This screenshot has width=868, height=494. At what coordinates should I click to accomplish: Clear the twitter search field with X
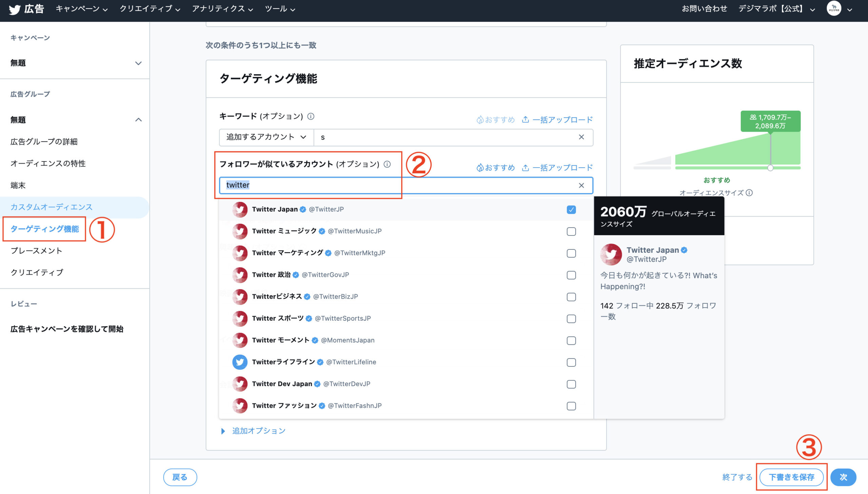(x=581, y=185)
